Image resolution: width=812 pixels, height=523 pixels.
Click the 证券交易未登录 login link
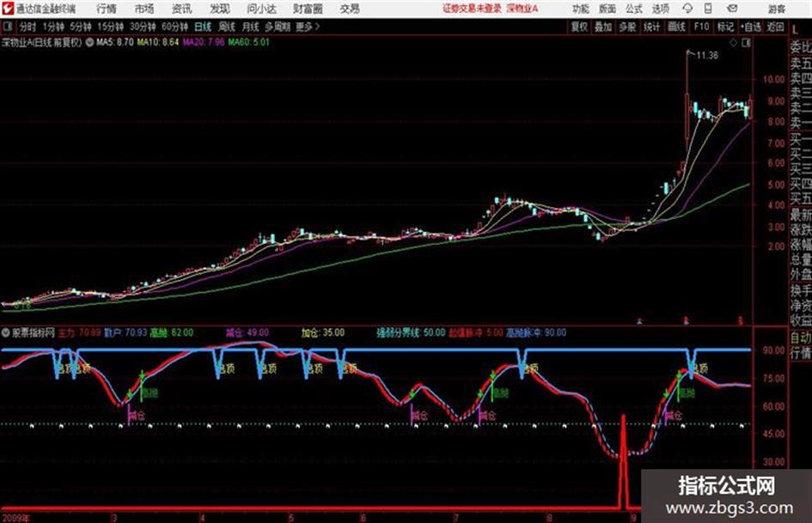click(472, 9)
